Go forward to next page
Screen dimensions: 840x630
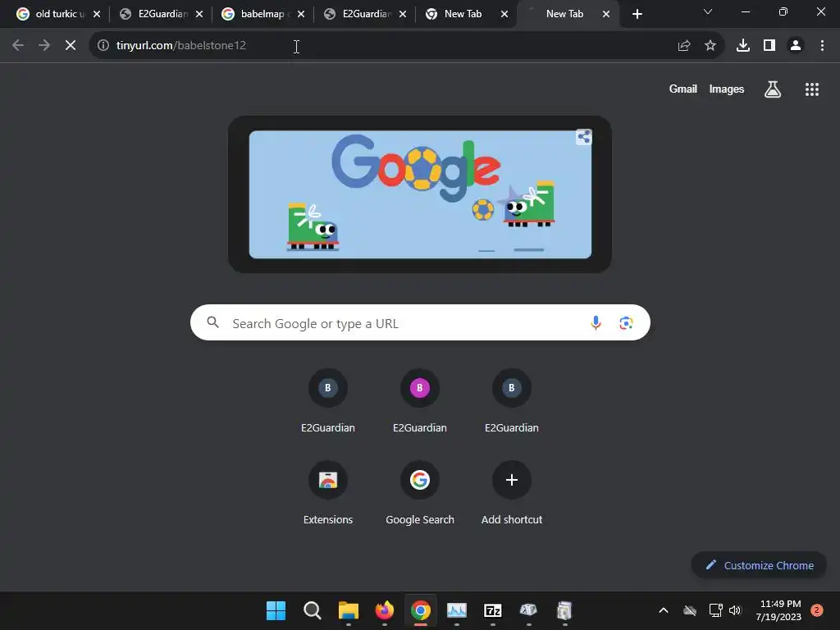(44, 46)
